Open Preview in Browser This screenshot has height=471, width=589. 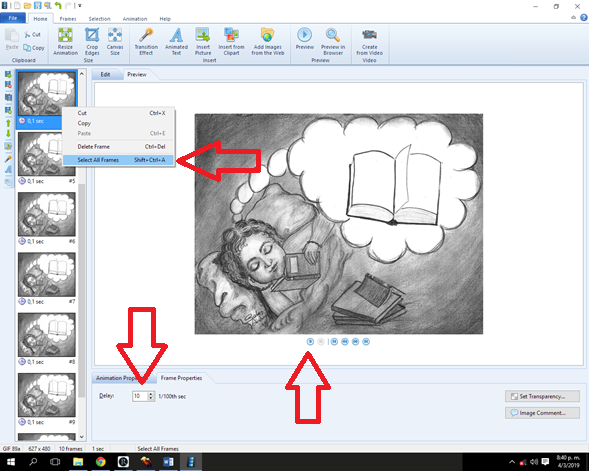tap(333, 42)
